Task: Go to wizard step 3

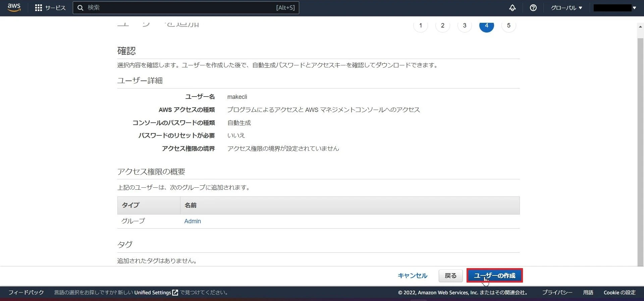Action: pyautogui.click(x=465, y=25)
